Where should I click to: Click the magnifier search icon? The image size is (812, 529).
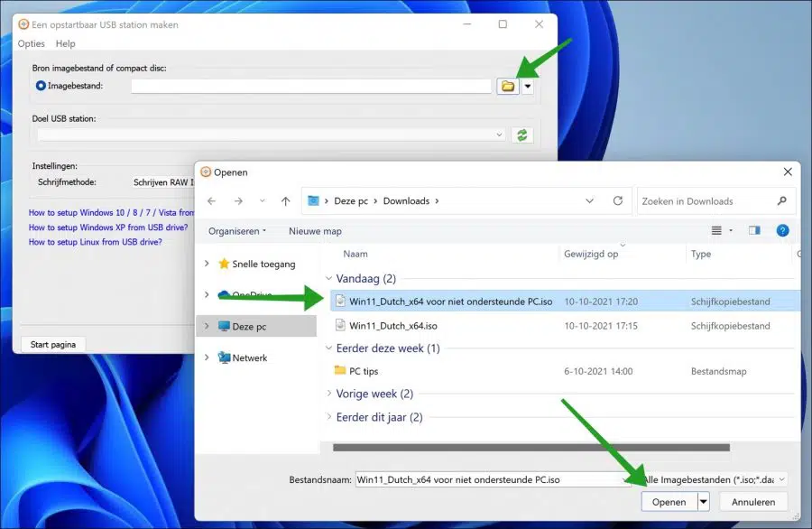coord(782,201)
